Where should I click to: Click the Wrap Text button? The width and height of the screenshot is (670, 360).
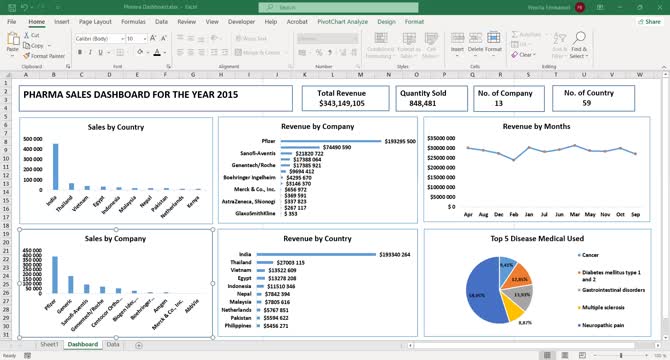click(x=251, y=38)
